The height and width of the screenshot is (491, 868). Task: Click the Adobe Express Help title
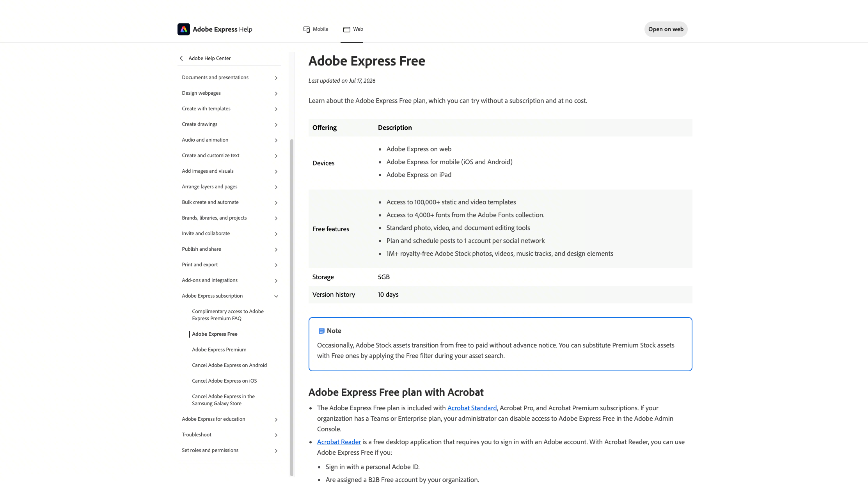point(222,29)
